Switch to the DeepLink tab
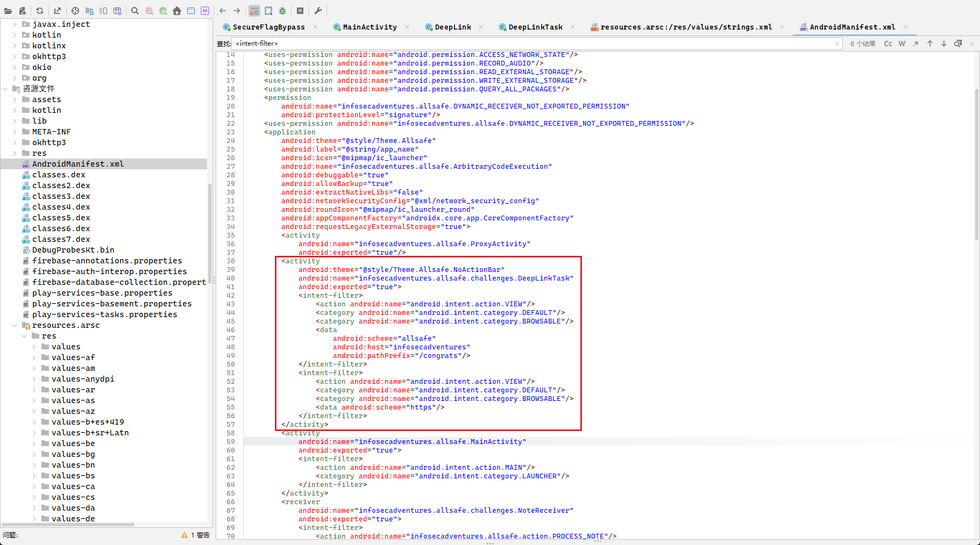Screen dimensions: 980x545 [452, 27]
